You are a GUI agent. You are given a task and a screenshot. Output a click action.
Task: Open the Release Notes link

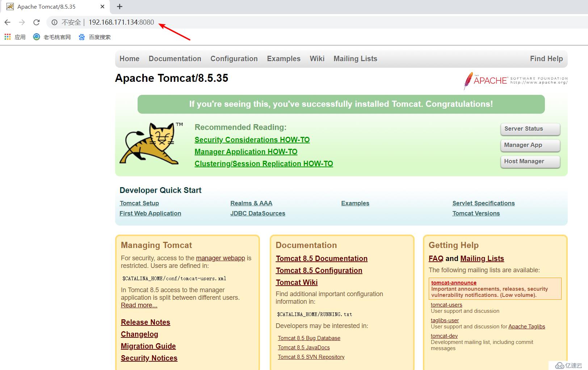point(146,322)
